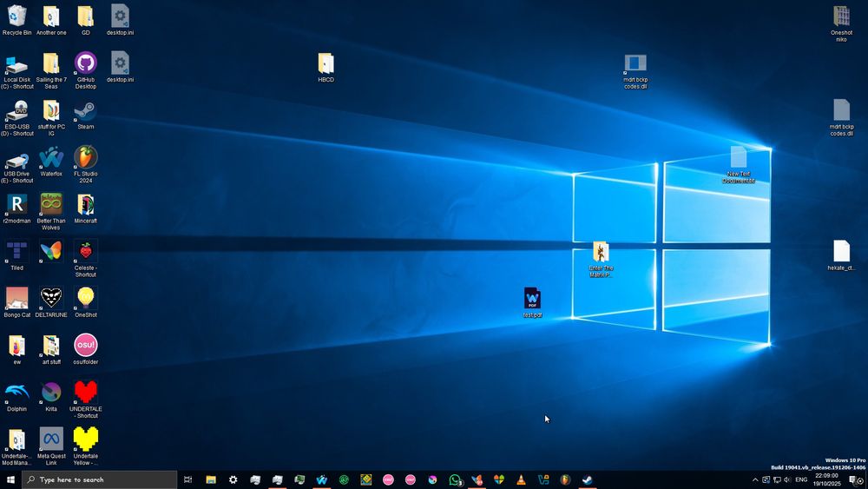
Task: Open the r2modman shortcut
Action: pyautogui.click(x=16, y=208)
